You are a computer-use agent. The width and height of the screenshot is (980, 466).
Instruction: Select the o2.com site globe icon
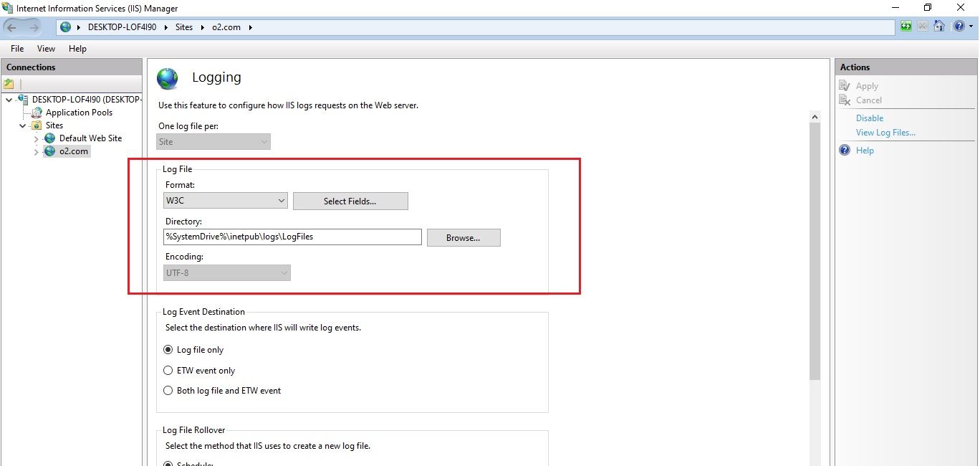click(x=49, y=151)
